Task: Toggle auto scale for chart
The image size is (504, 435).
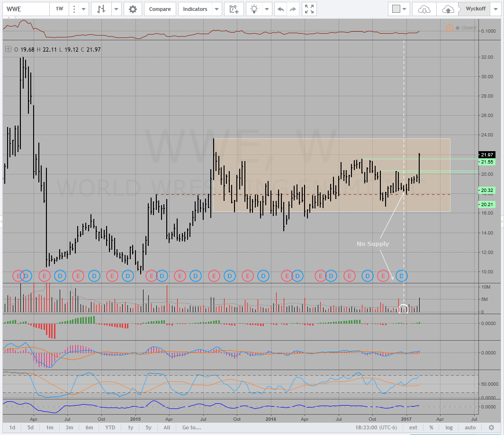Action: (470, 427)
